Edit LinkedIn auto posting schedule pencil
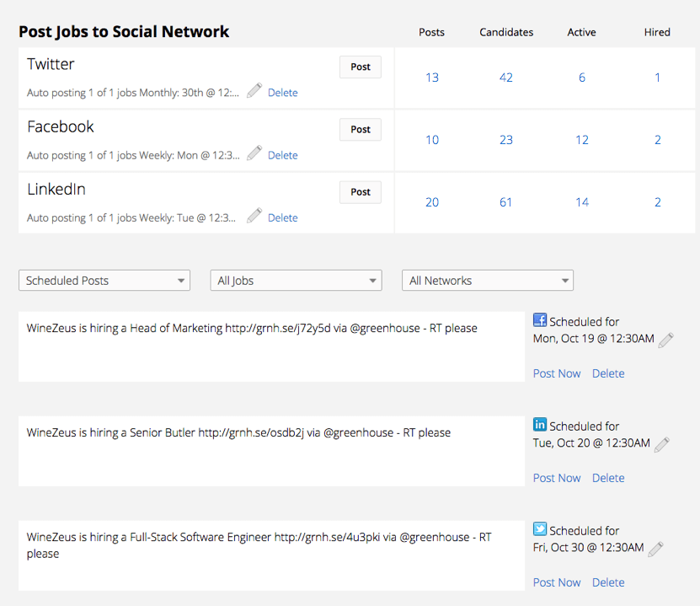 point(254,216)
